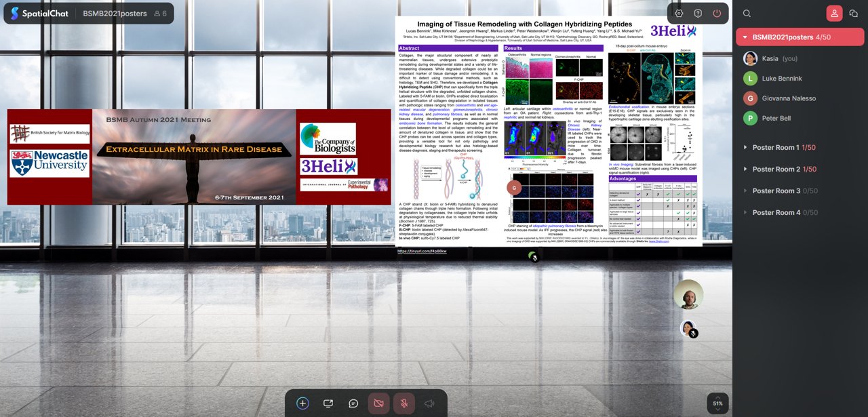
Task: Open the search panel
Action: pos(746,14)
